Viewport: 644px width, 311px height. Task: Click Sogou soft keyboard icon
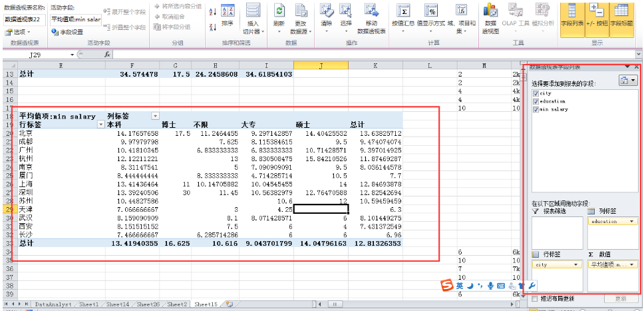pyautogui.click(x=500, y=286)
